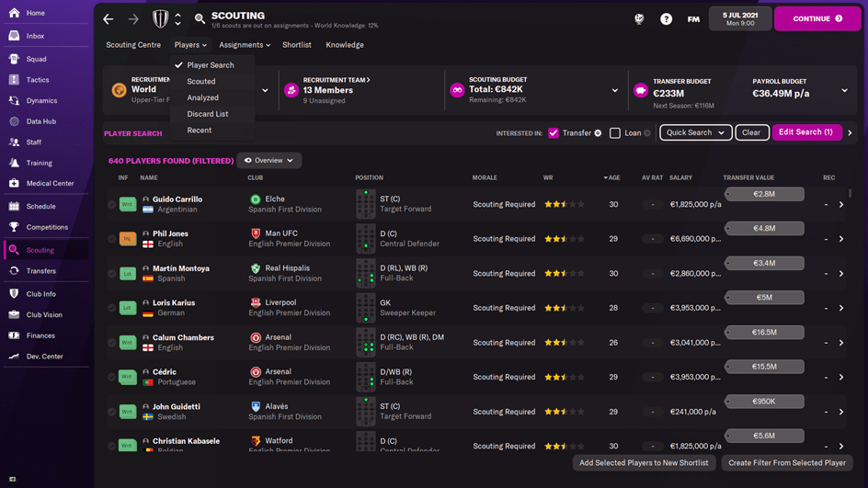Sort the table by Age column header
The height and width of the screenshot is (488, 868).
point(611,177)
